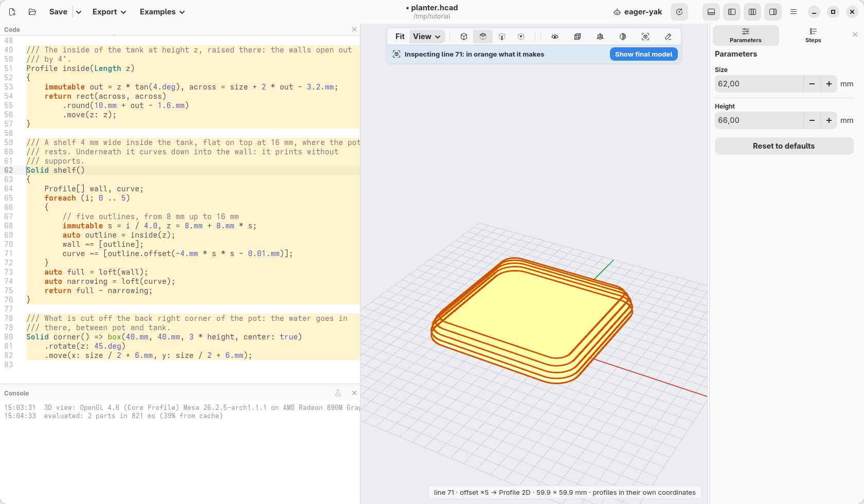864x504 pixels.
Task: Open the Examples menu
Action: 162,12
